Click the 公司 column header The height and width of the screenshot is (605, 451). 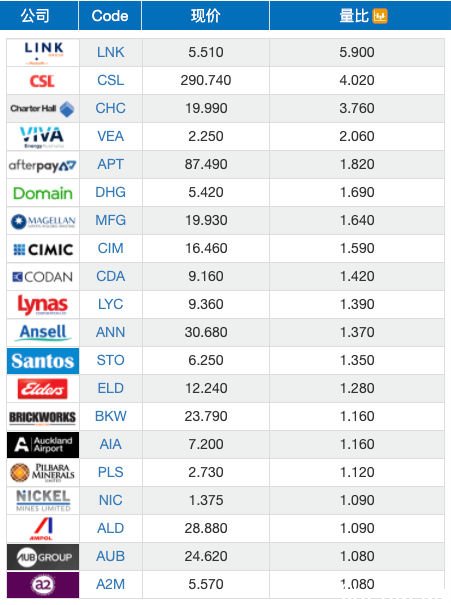coord(35,15)
